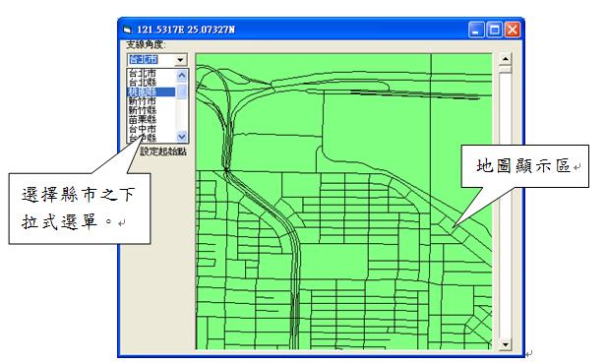Maximize the map application window
Screen dimensions: 607x364
[494, 30]
